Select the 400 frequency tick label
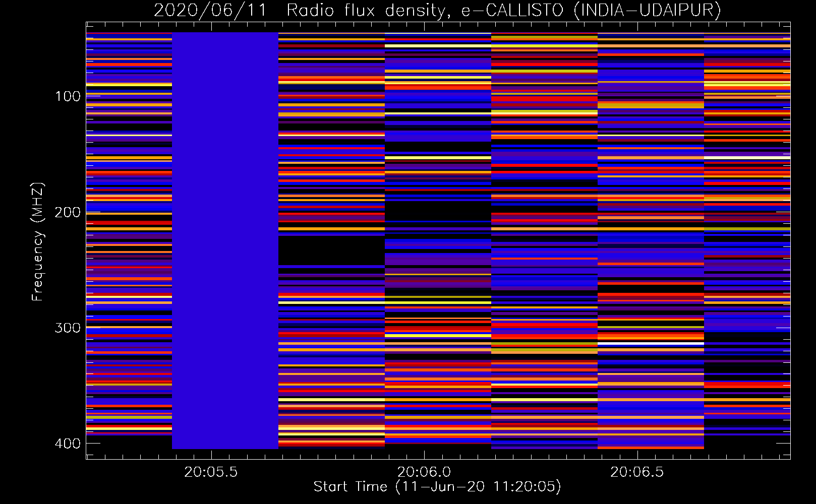The image size is (816, 504). coord(68,444)
